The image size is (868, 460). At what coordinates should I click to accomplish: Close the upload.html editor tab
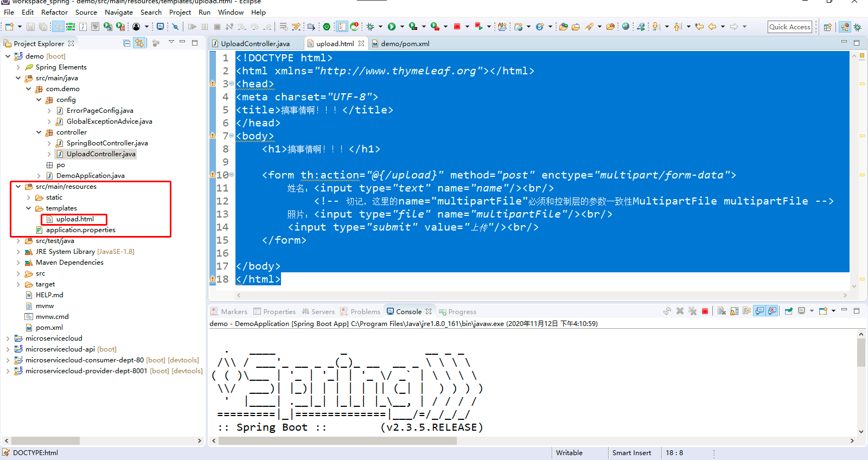point(361,43)
